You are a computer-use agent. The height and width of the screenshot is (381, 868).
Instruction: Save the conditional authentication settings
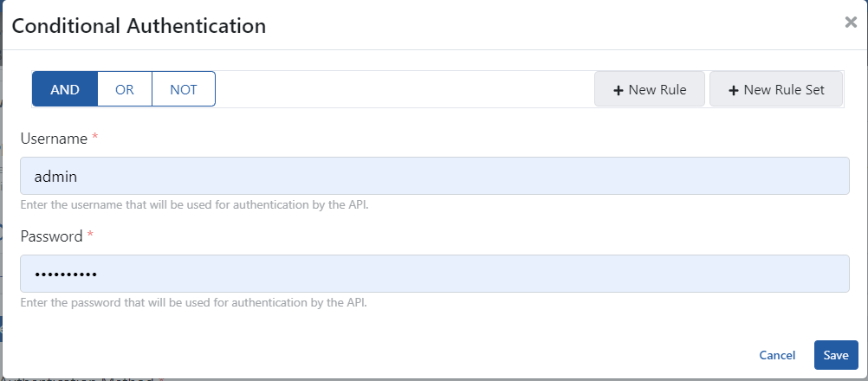(836, 355)
